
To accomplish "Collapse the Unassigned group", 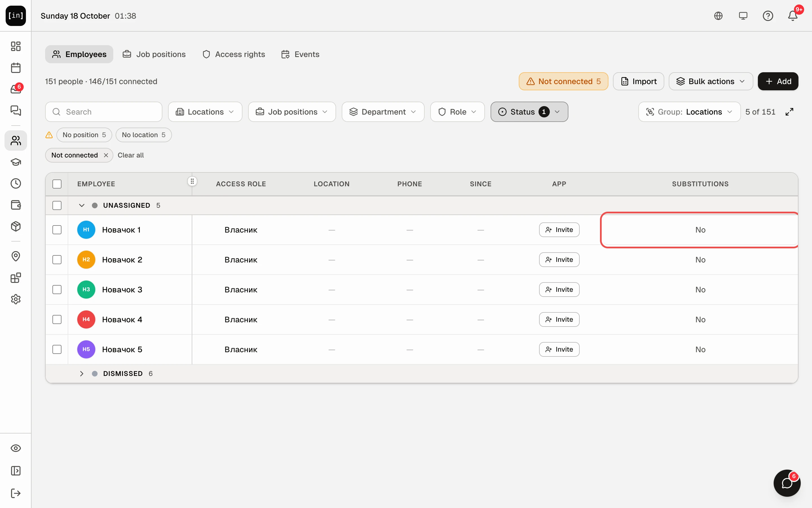I will (81, 205).
